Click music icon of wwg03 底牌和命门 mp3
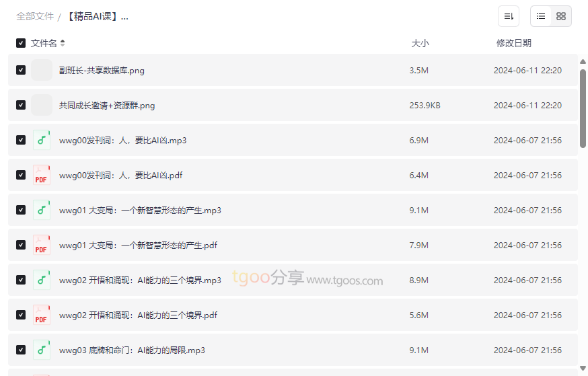Screen dimensions: 588x376 tap(42, 350)
